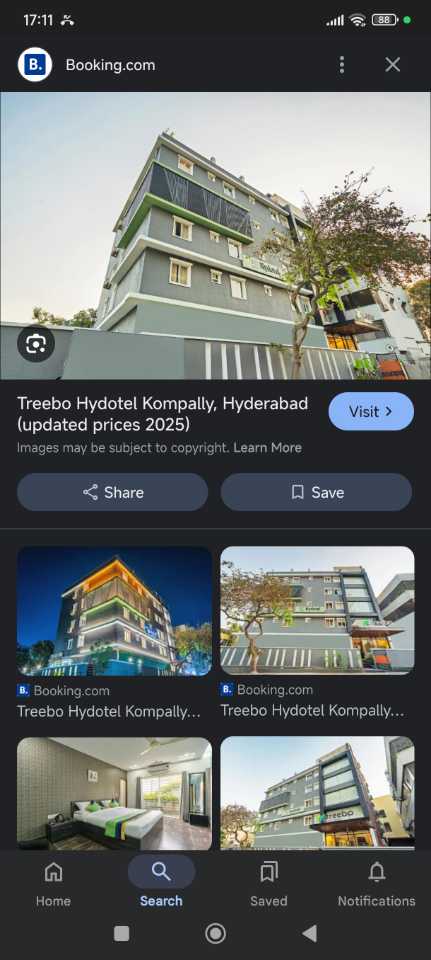Open the Saved tab
431x960 pixels.
(x=269, y=883)
